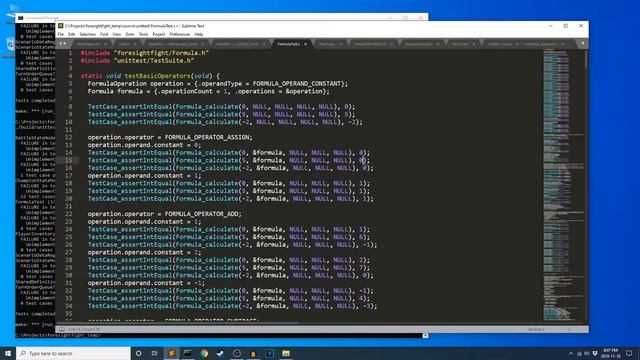Click the tab-scroll left arrow

[60, 43]
